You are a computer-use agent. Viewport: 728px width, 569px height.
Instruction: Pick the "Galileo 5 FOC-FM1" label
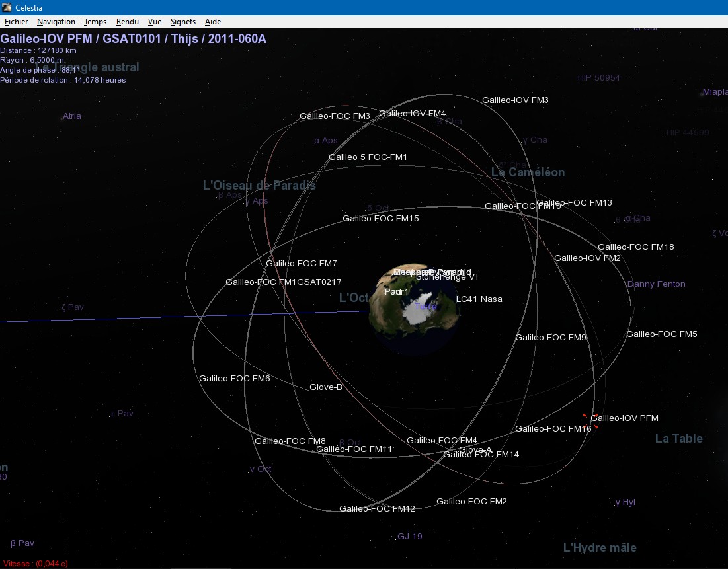click(368, 157)
